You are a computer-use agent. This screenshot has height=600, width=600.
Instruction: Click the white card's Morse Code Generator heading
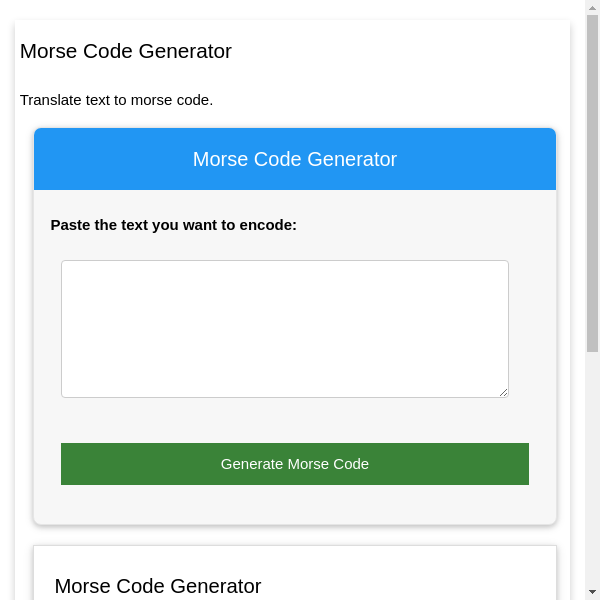[x=158, y=586]
